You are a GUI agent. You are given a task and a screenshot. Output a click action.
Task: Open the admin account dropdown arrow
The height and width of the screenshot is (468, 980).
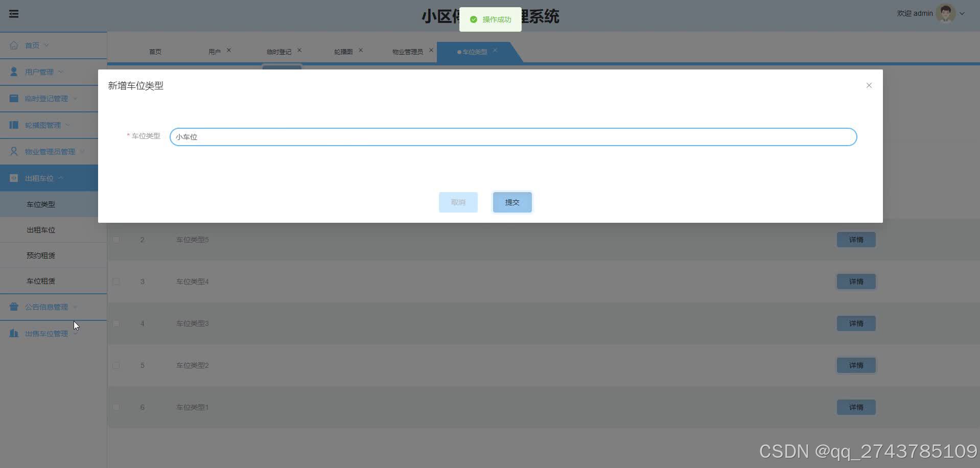point(962,14)
